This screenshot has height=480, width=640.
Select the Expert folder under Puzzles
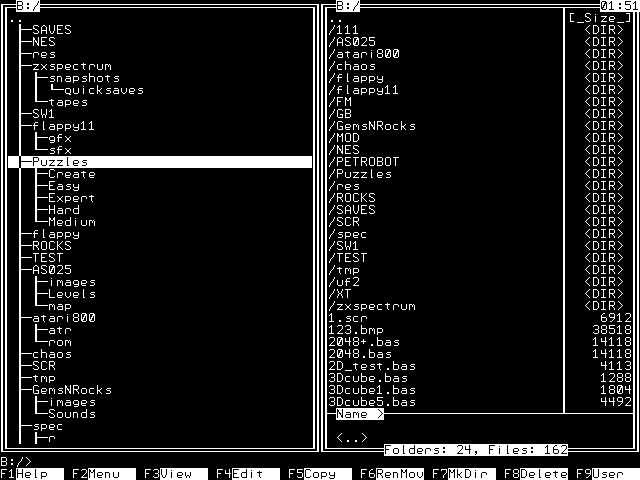pos(72,198)
